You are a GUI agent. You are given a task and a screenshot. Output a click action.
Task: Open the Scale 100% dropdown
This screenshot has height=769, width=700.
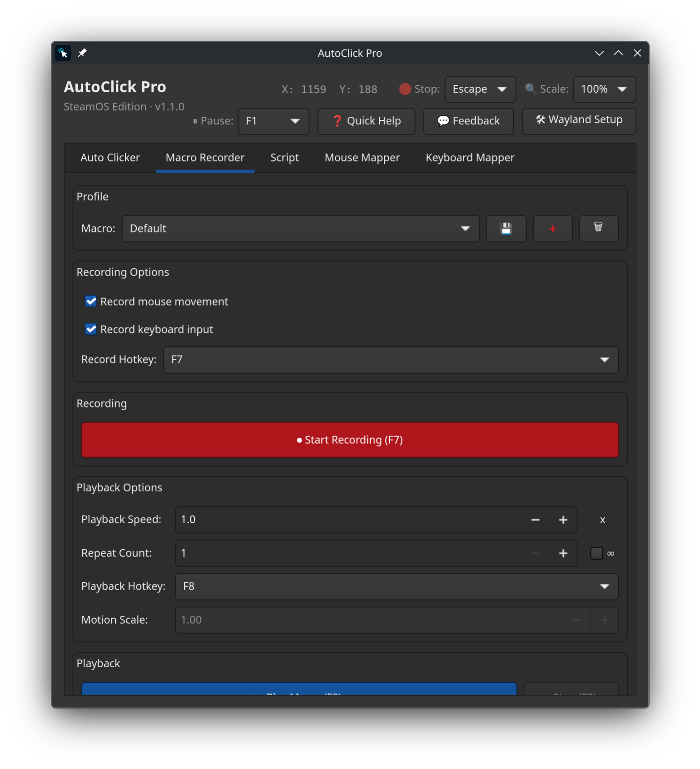(x=604, y=89)
